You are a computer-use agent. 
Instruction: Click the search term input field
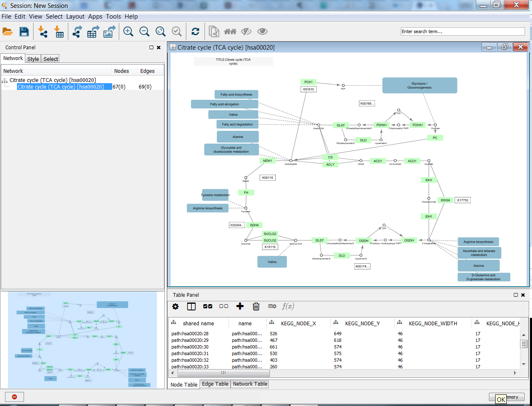coord(462,31)
